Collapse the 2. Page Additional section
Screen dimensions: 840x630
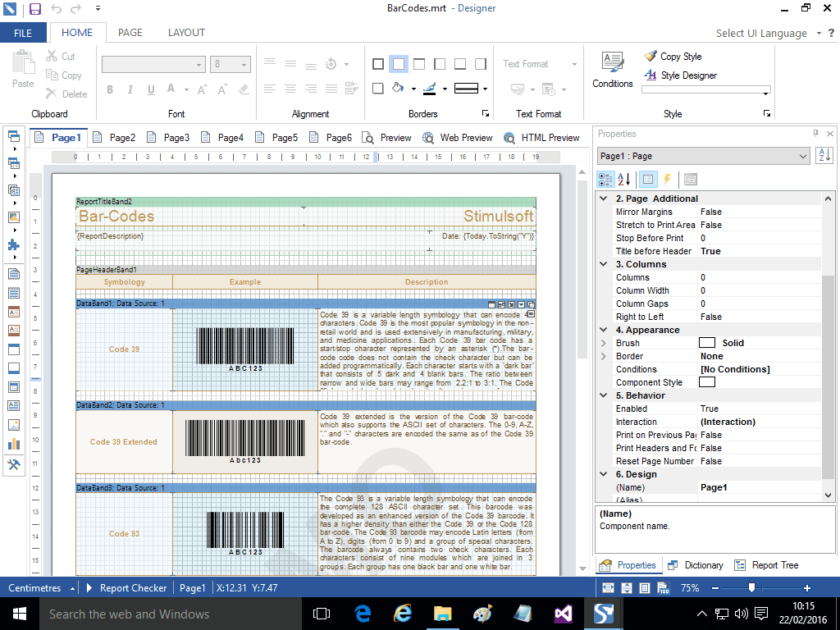pos(604,199)
